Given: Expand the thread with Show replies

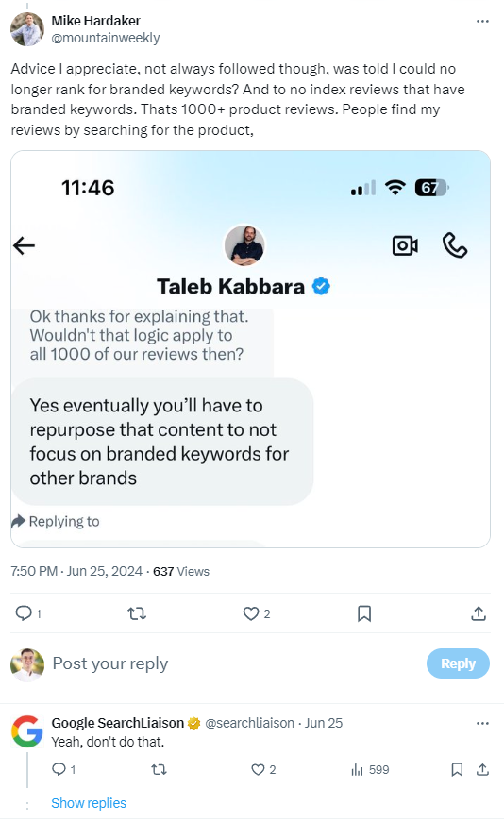Looking at the screenshot, I should 89,803.
